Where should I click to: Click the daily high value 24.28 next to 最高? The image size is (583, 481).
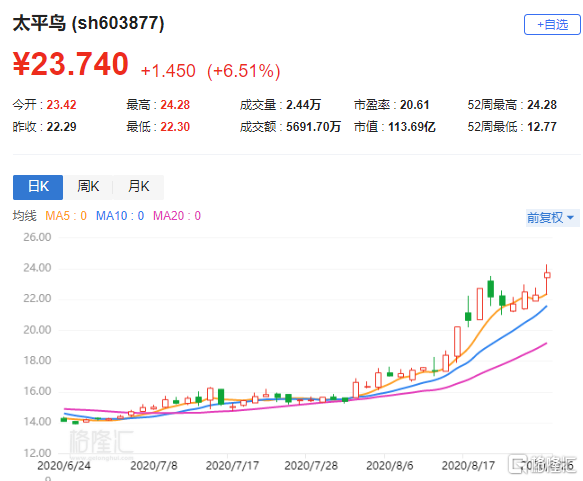coord(175,105)
